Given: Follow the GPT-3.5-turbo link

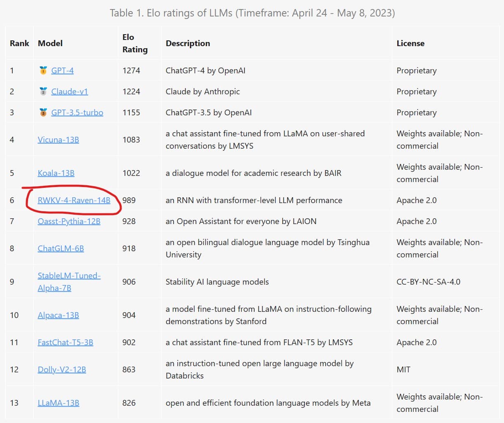Looking at the screenshot, I should pos(77,112).
